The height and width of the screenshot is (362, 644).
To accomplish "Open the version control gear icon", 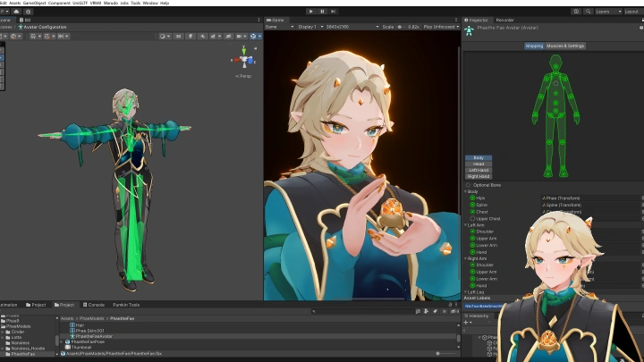I will click(28, 12).
